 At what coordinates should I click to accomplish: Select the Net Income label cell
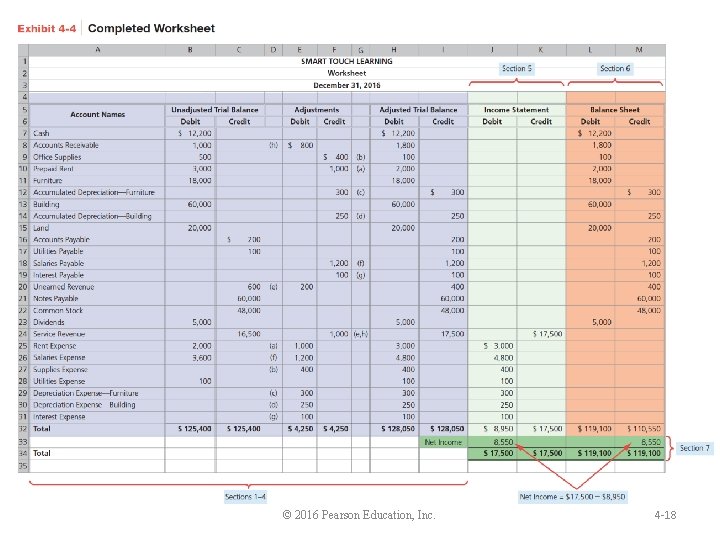click(x=443, y=442)
